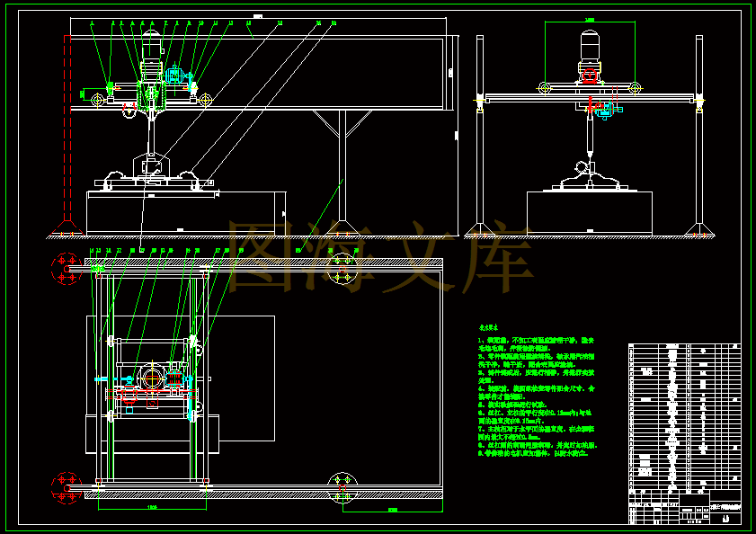Click the white circled bolt detail on bottom plan rail
756x534 pixels.
342,487
